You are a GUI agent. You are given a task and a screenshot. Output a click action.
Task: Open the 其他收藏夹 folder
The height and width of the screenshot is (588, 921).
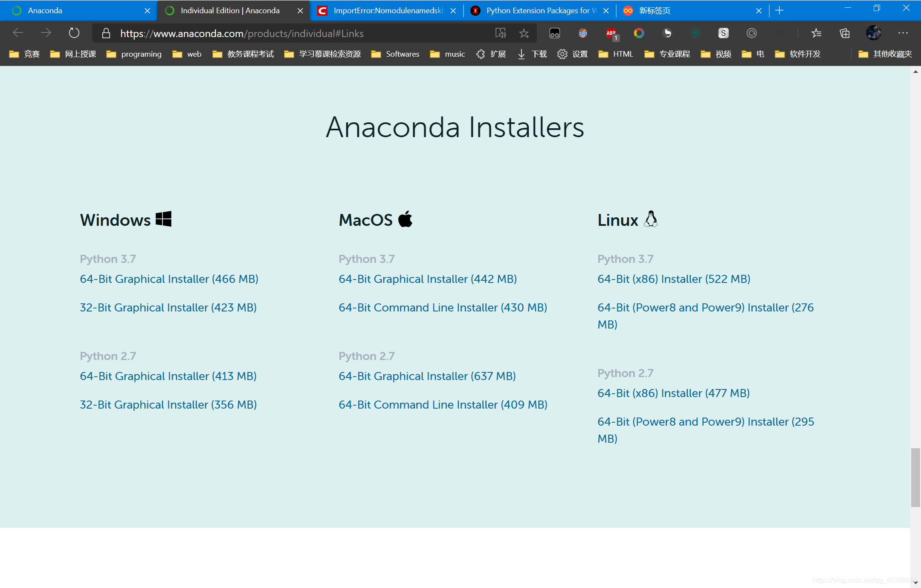885,54
